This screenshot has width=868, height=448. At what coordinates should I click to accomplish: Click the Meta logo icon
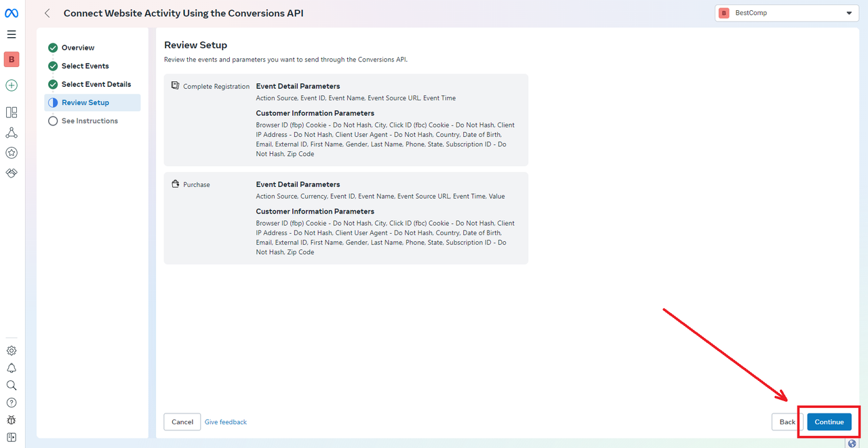pos(12,14)
